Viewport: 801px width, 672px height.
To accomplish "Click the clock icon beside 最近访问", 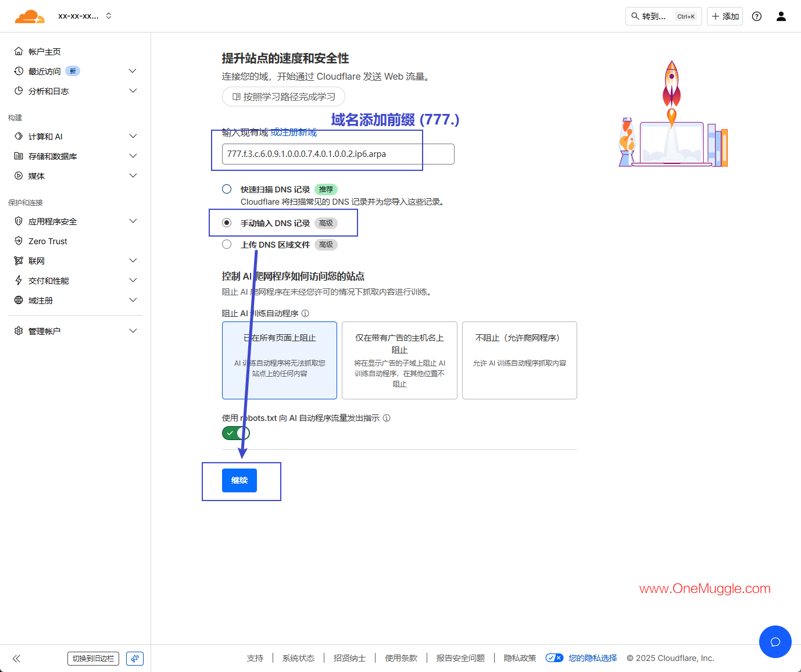I will [x=19, y=71].
